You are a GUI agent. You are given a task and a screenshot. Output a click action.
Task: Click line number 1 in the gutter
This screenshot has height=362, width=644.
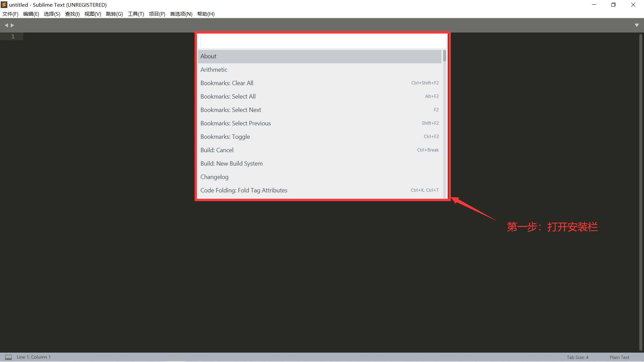click(x=13, y=37)
